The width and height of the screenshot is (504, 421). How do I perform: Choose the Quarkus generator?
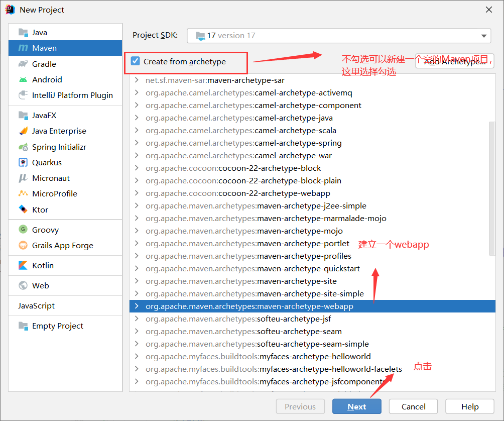[x=44, y=162]
